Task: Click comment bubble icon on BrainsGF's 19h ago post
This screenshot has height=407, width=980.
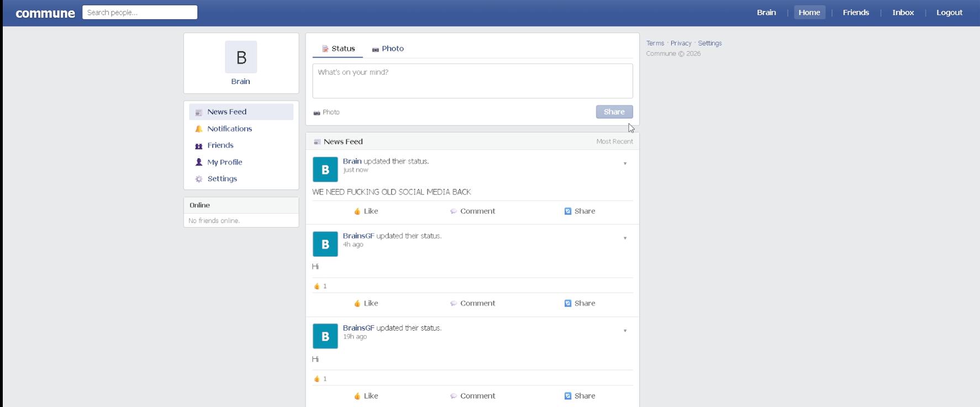Action: (x=454, y=396)
